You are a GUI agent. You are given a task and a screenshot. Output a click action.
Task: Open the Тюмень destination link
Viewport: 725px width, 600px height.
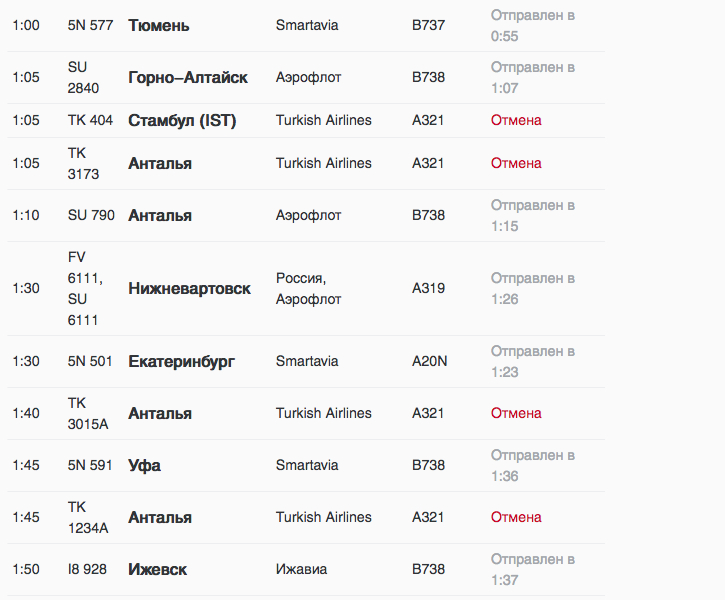point(159,25)
